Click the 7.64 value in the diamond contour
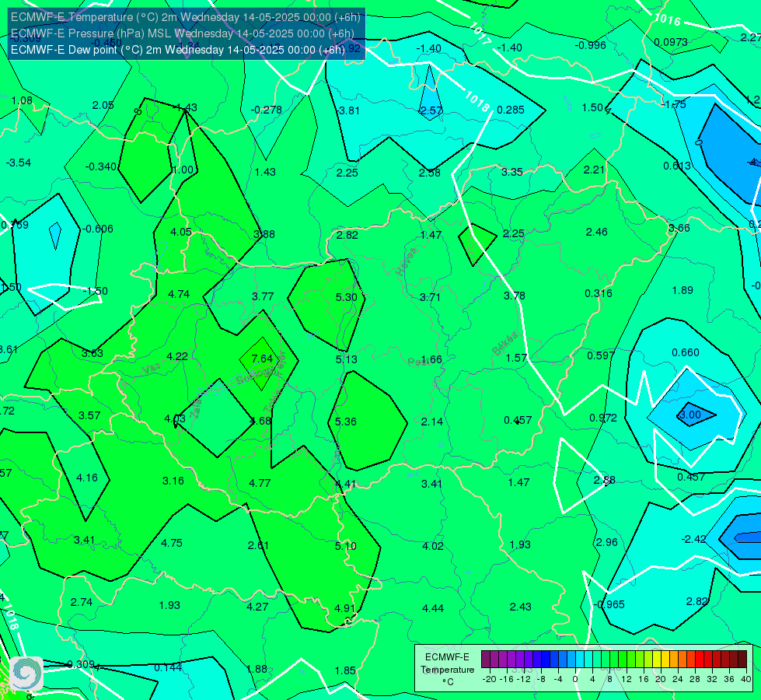Screen dimensions: 761x700 click(262, 359)
